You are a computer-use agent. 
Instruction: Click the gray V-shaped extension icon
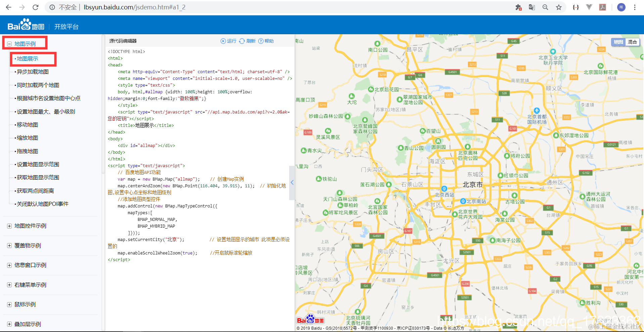589,7
